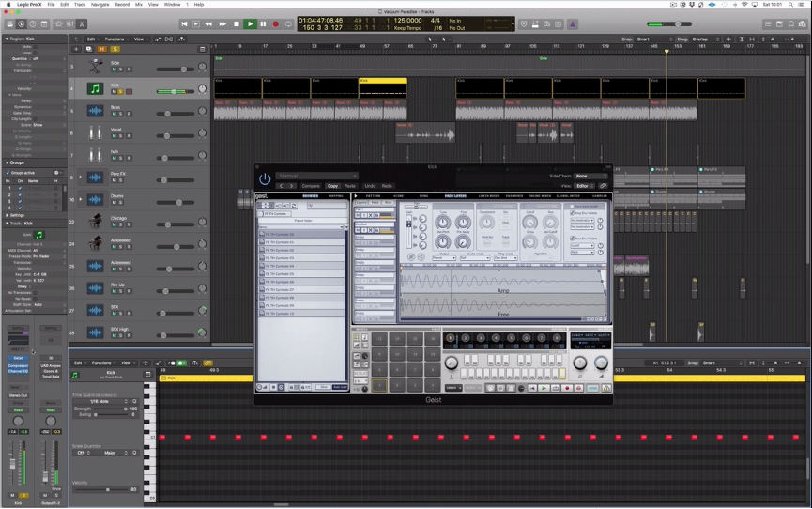Click the Side track keyboard icon
The height and width of the screenshot is (509, 812).
(x=95, y=67)
